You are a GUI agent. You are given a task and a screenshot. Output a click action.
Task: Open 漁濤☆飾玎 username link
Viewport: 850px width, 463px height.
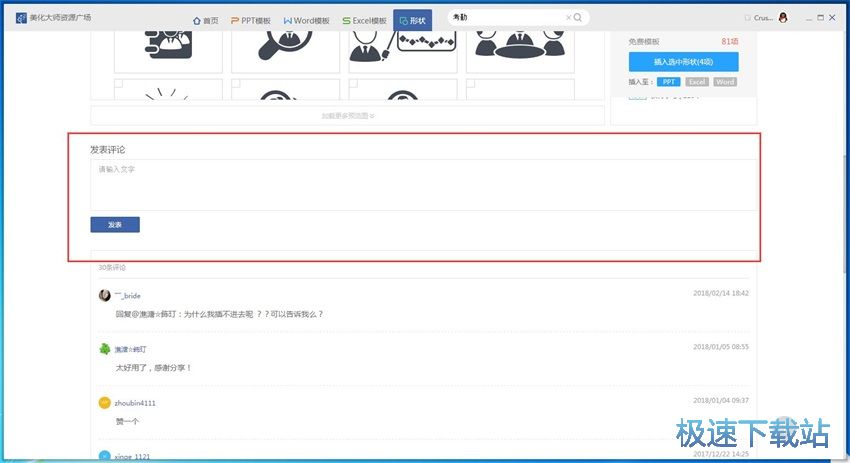(x=130, y=349)
